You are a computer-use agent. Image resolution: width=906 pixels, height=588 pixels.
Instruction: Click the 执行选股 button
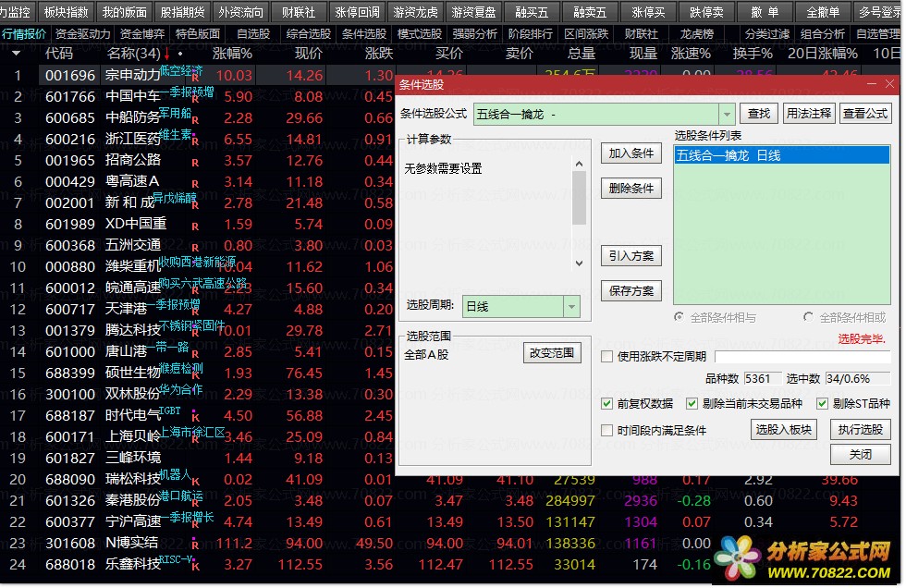pyautogui.click(x=861, y=430)
